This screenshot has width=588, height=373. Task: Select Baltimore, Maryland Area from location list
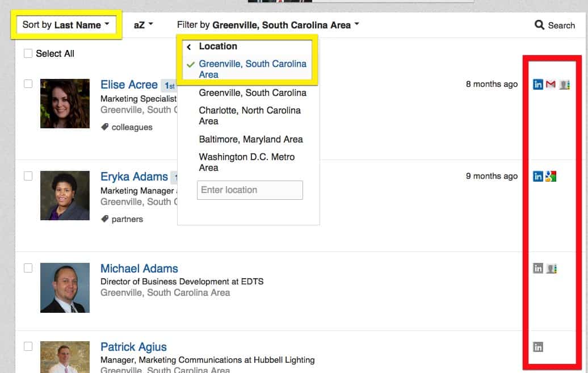tap(251, 139)
